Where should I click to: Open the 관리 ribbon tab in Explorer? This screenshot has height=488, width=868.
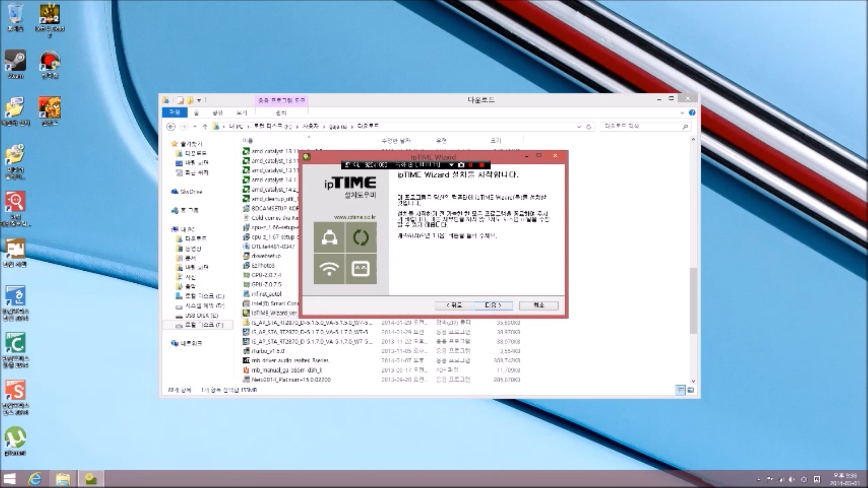pyautogui.click(x=281, y=113)
